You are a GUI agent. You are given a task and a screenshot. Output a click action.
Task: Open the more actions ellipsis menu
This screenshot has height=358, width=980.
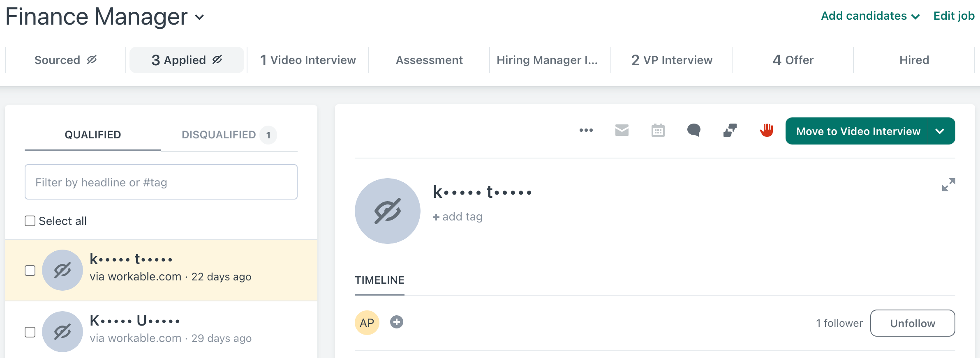tap(586, 130)
